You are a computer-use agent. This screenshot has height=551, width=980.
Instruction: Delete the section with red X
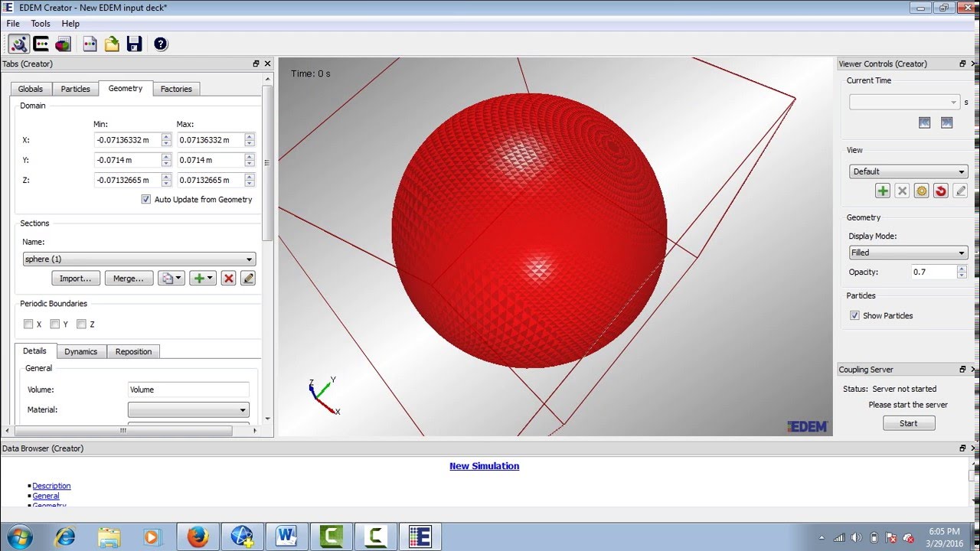pos(228,279)
